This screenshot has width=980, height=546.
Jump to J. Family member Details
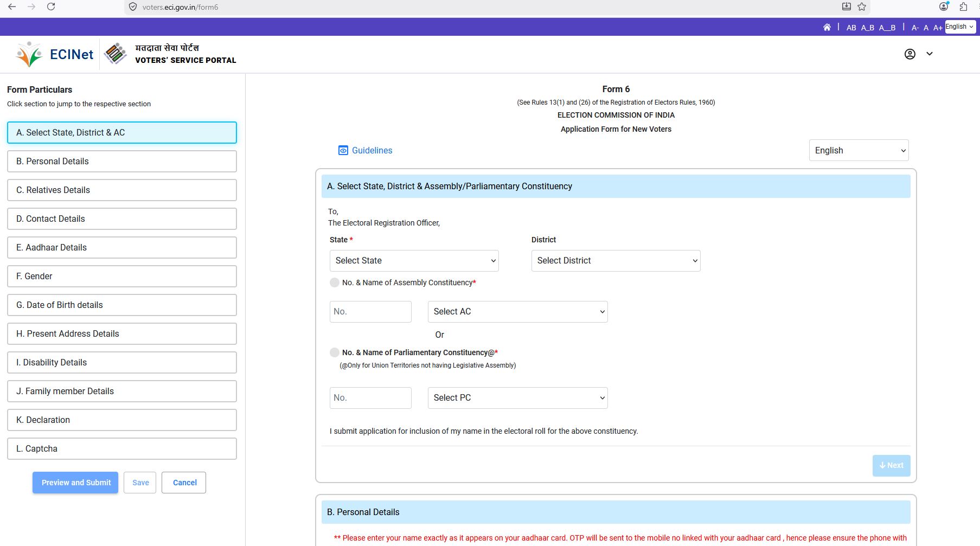tap(122, 391)
